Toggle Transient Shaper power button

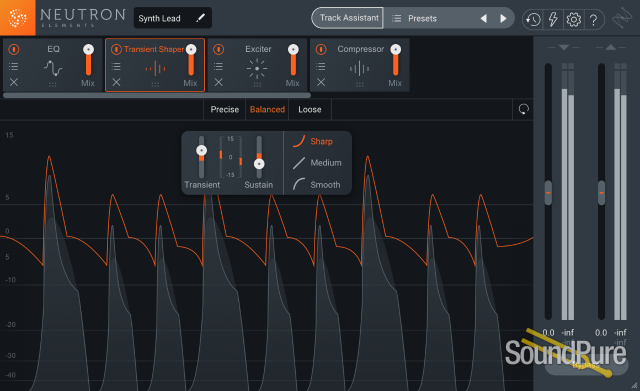click(116, 49)
